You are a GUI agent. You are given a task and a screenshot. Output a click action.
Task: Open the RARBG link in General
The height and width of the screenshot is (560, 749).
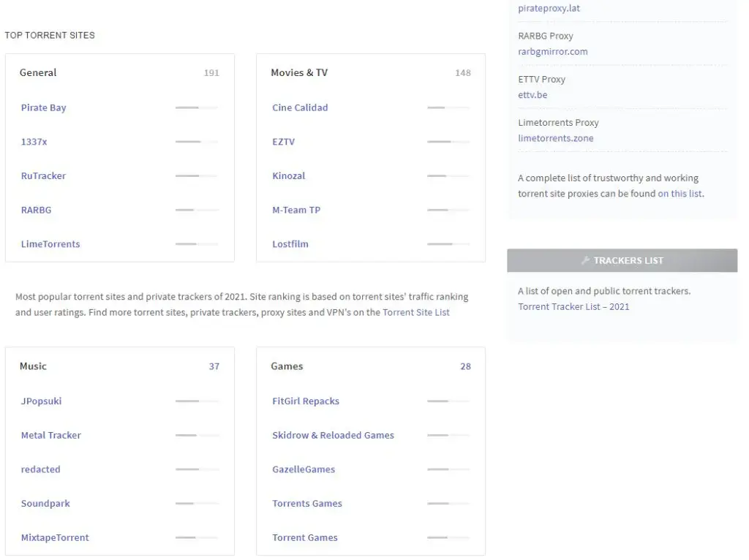(x=37, y=210)
